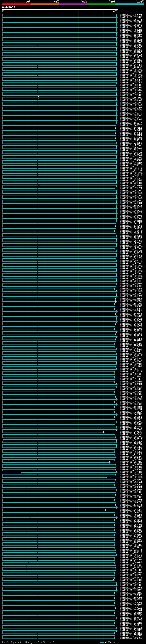Select UniRef100_C4R8S1 hit label

point(131,520)
